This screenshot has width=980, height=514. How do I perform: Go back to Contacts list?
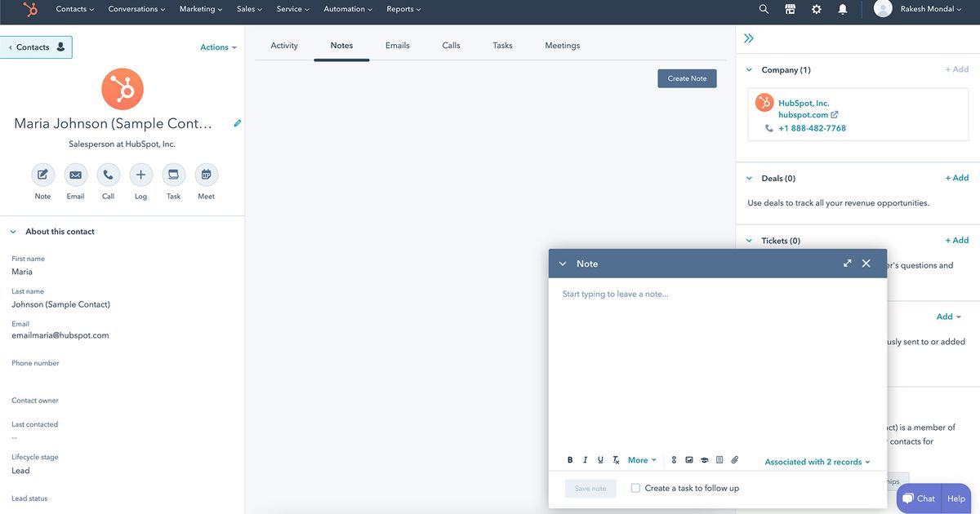click(36, 47)
